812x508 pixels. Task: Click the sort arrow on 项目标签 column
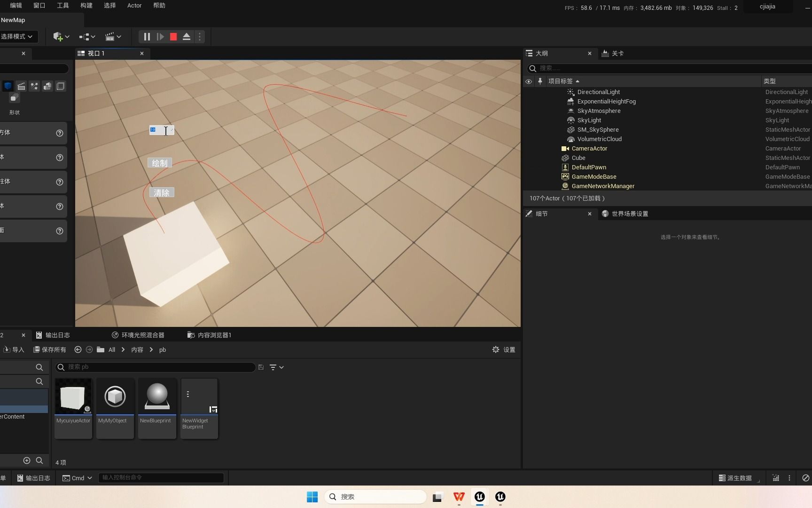pos(578,81)
